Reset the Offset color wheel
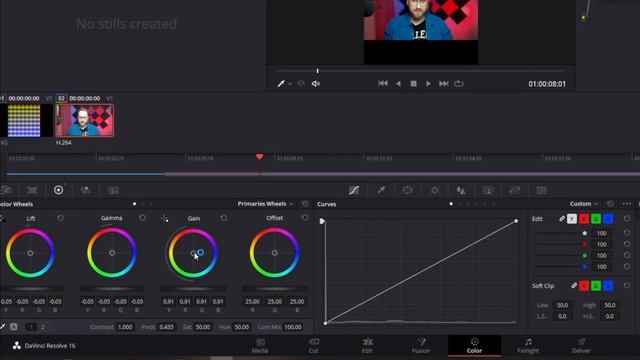Screen dimensions: 640x360 [x=305, y=218]
